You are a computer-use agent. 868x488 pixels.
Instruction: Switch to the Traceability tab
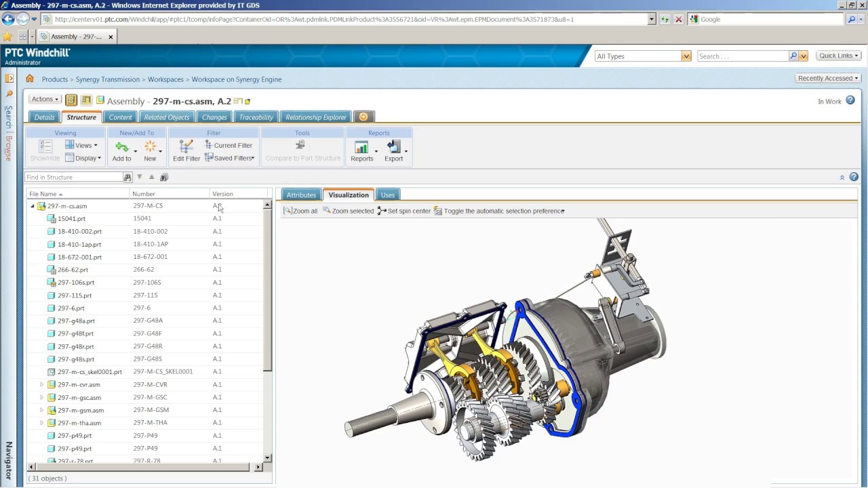click(256, 117)
